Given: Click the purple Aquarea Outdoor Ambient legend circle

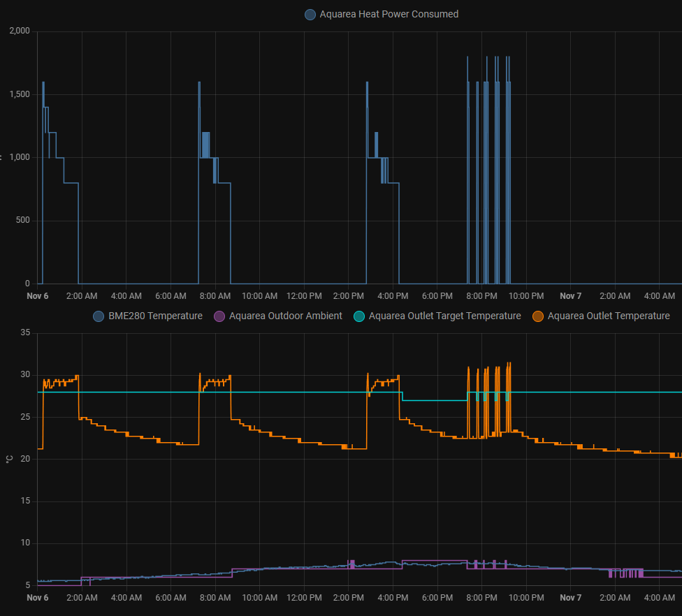Looking at the screenshot, I should (x=219, y=316).
